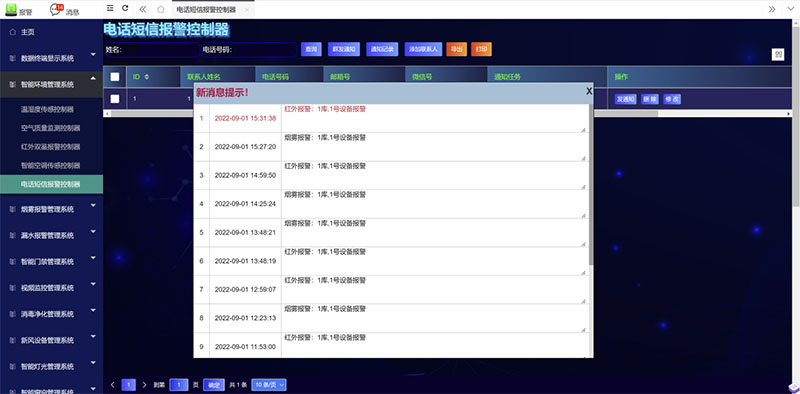Select 温湿度传感控制器 in the sidebar
This screenshot has height=394, width=800.
tap(47, 109)
